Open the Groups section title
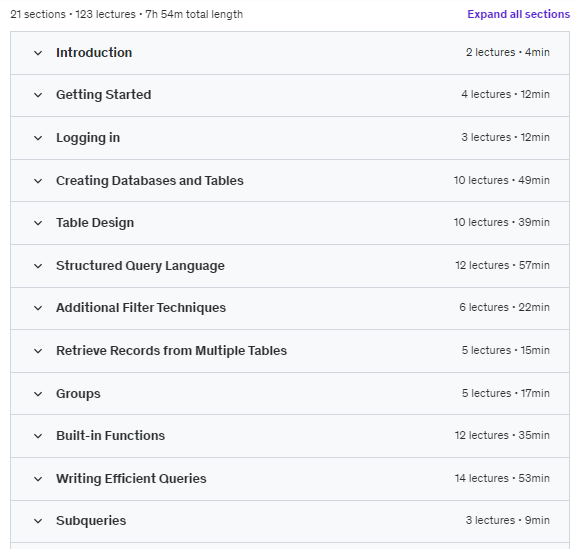The width and height of the screenshot is (576, 549). [x=78, y=394]
